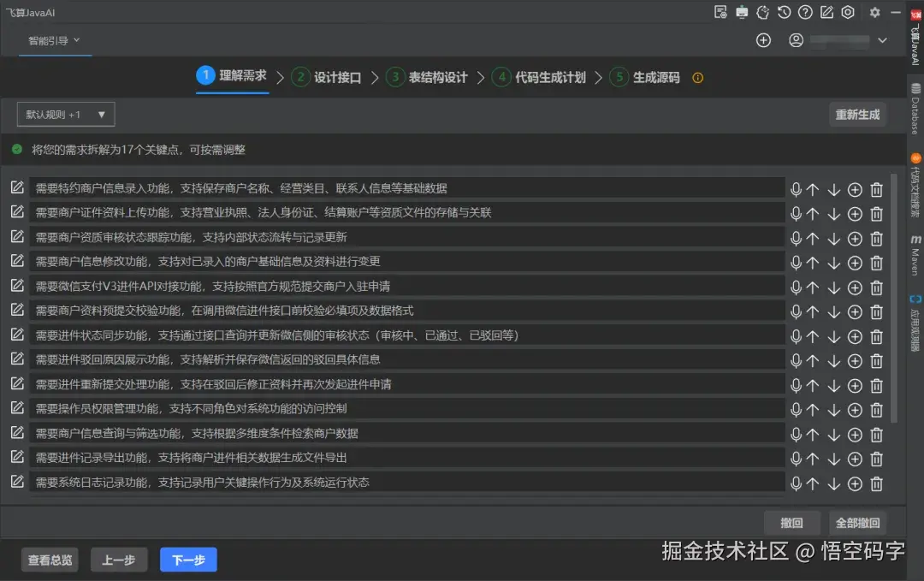The image size is (924, 581).
Task: Delete the 系统日志记录 requirement via trash icon
Action: pyautogui.click(x=876, y=483)
